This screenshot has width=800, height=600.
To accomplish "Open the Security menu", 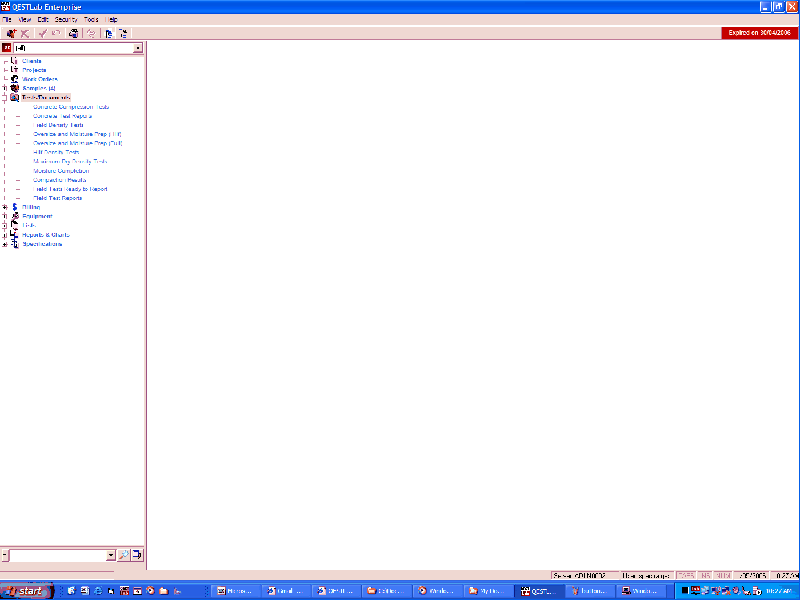I will click(65, 18).
